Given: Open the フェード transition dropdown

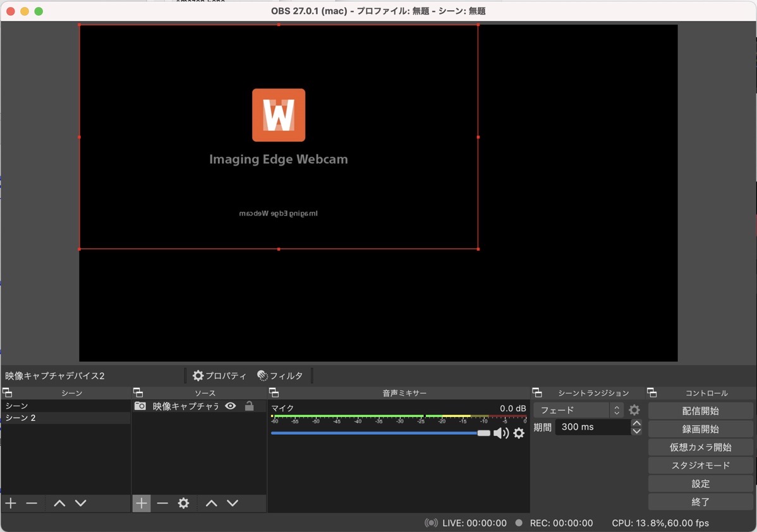Looking at the screenshot, I should point(579,410).
